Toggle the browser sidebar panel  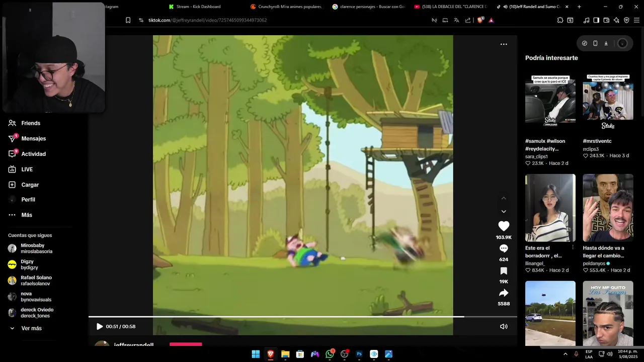[x=596, y=20]
